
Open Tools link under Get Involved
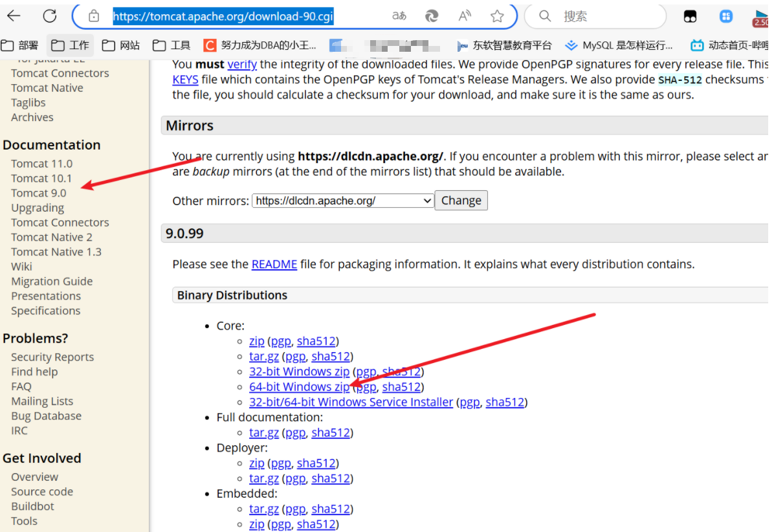coord(24,521)
